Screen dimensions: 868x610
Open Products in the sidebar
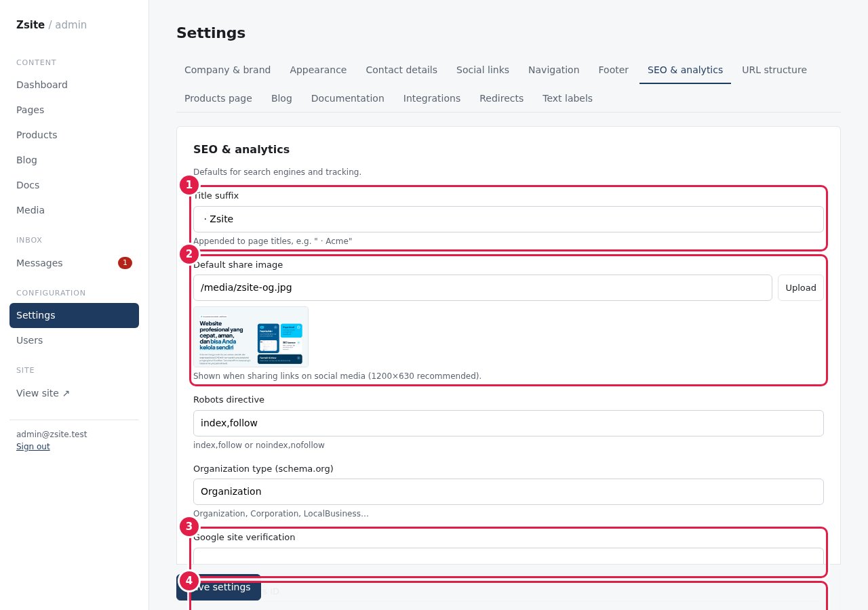click(74, 135)
